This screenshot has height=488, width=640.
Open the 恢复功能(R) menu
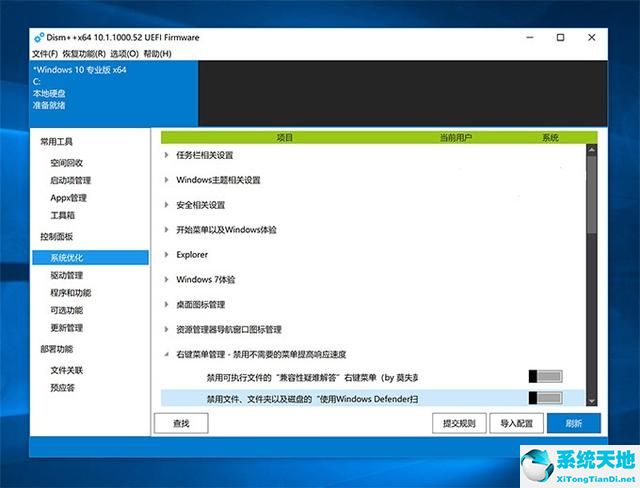click(x=84, y=54)
